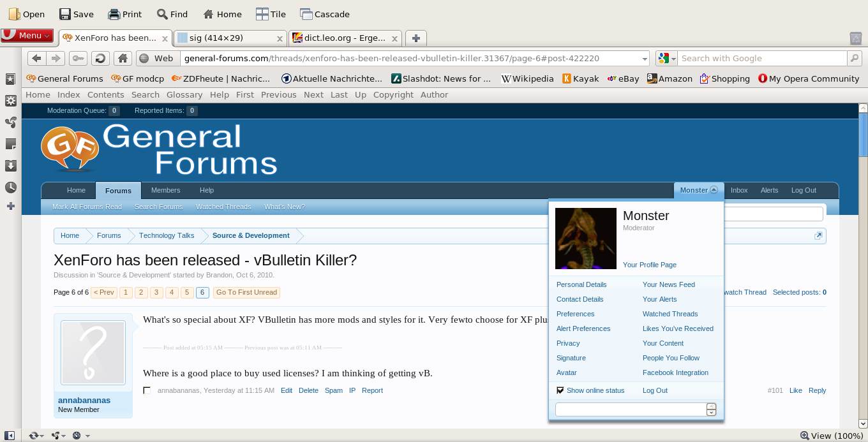Click Go To First Unread button
The width and height of the screenshot is (868, 442).
coord(246,292)
